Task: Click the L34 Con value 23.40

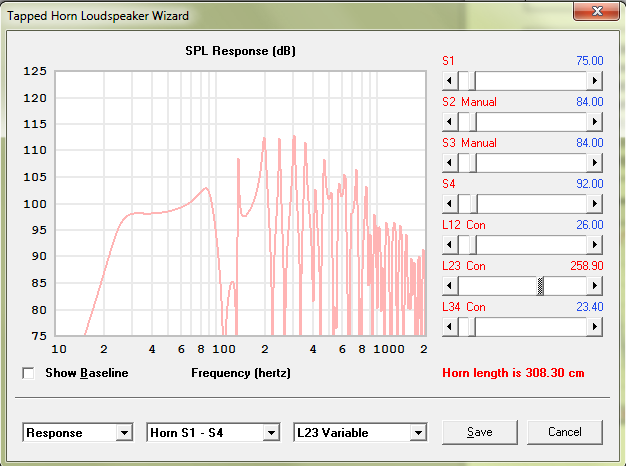Action: (590, 307)
